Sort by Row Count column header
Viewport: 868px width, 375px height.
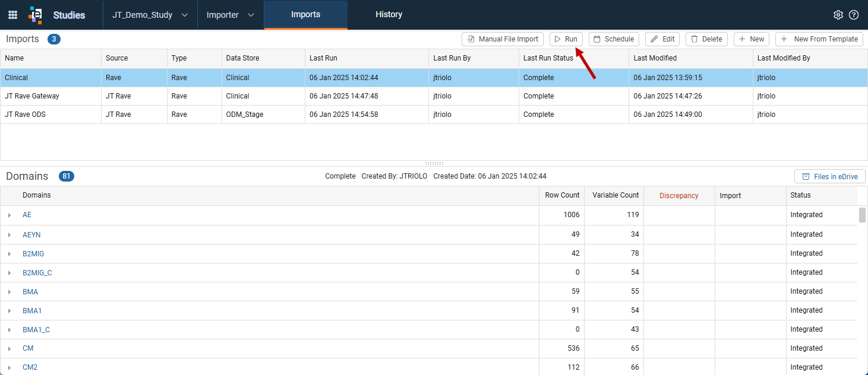pyautogui.click(x=562, y=195)
